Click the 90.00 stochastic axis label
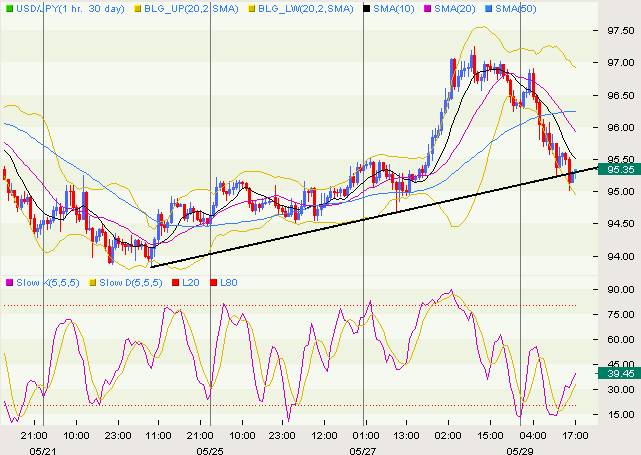 coord(621,289)
